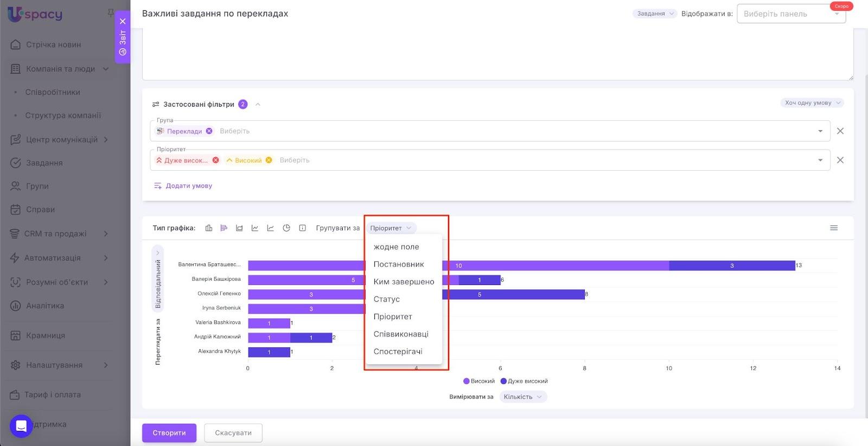868x446 pixels.
Task: Toggle the Високий legend series
Action: [478, 381]
